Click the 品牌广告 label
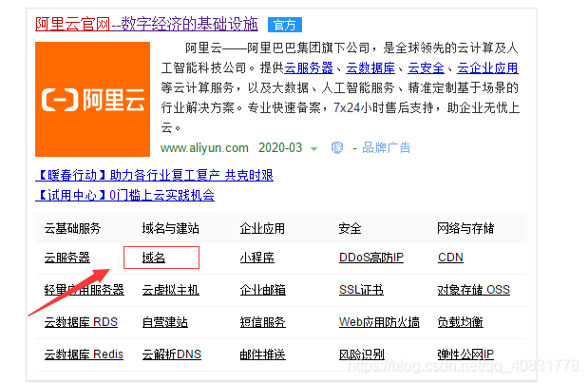 (387, 148)
